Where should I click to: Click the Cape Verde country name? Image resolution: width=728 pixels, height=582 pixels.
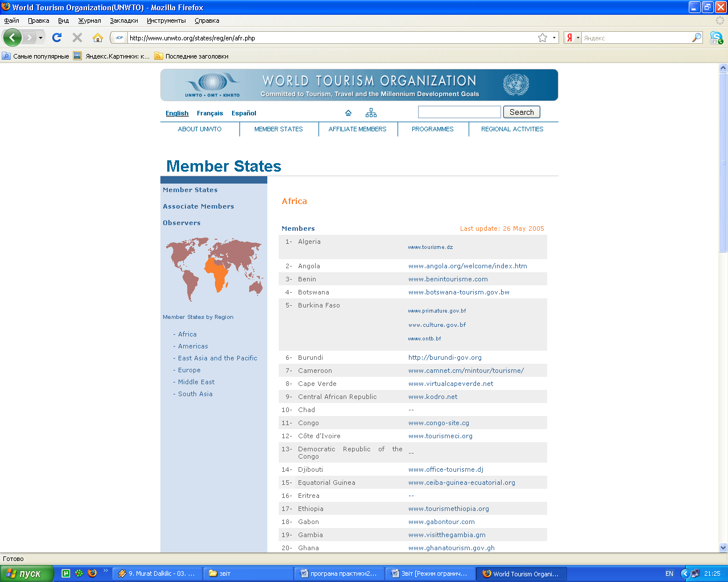(x=317, y=384)
